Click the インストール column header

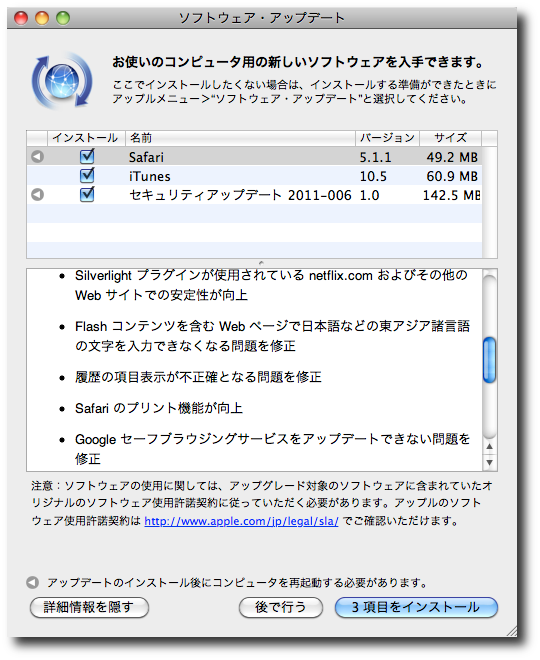86,138
